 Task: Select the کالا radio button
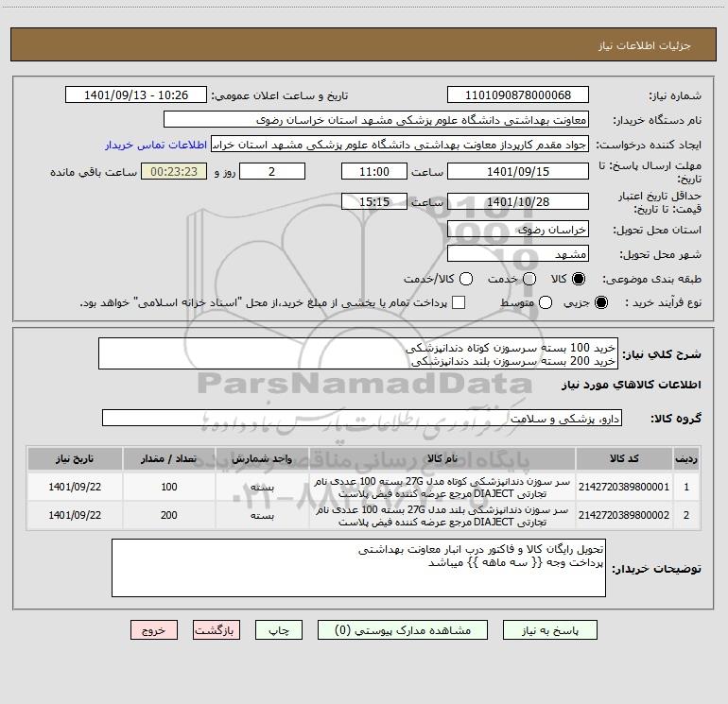point(579,279)
